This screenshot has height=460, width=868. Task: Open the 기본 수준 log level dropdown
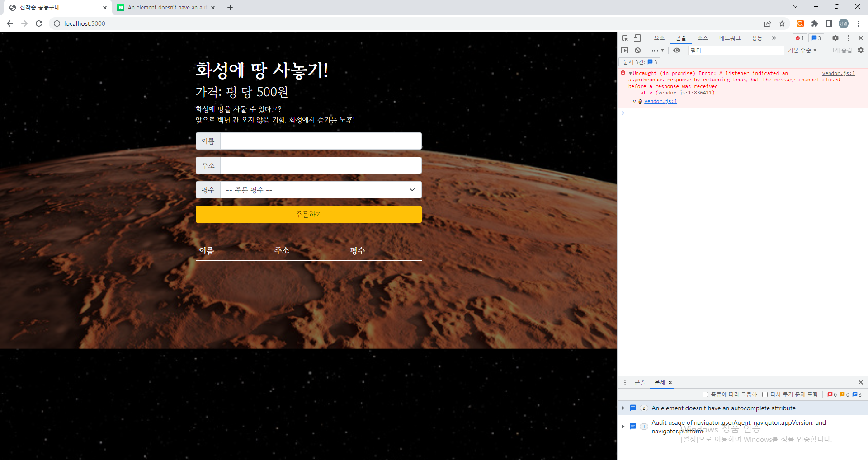click(802, 50)
